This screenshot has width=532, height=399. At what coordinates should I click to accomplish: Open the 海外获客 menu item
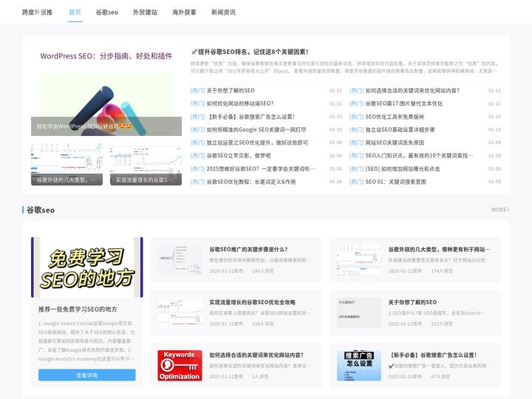tap(184, 13)
